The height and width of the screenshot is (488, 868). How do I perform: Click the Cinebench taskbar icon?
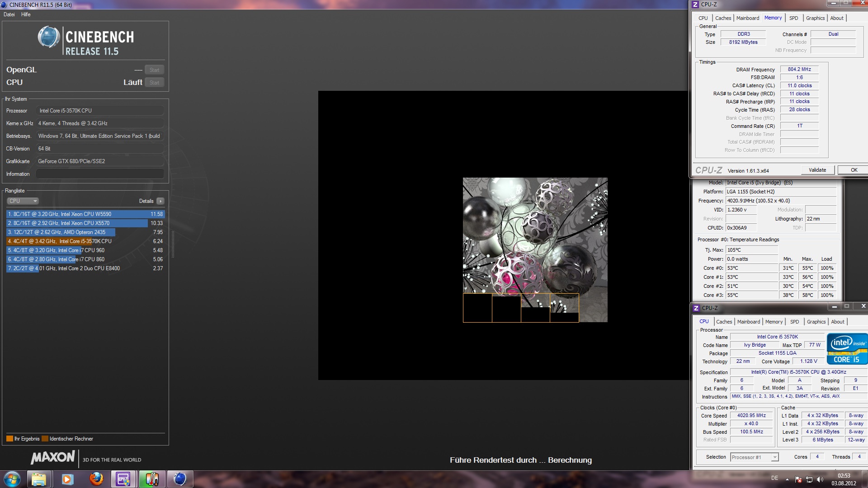pyautogui.click(x=180, y=479)
